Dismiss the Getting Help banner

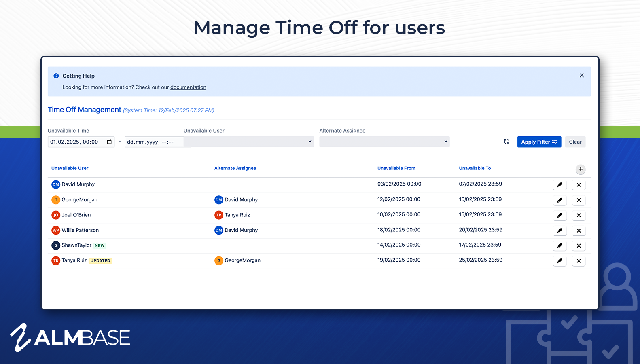582,76
